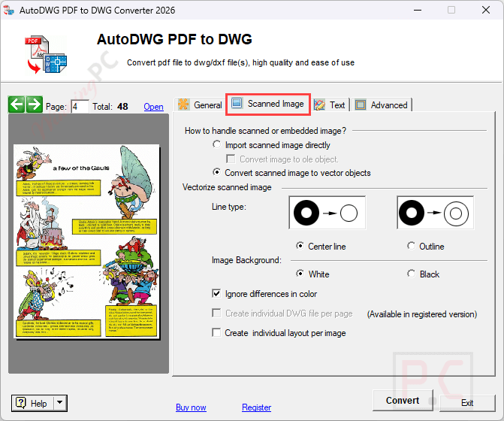Go to next page with right arrow
Image resolution: width=504 pixels, height=421 pixels.
tap(35, 104)
